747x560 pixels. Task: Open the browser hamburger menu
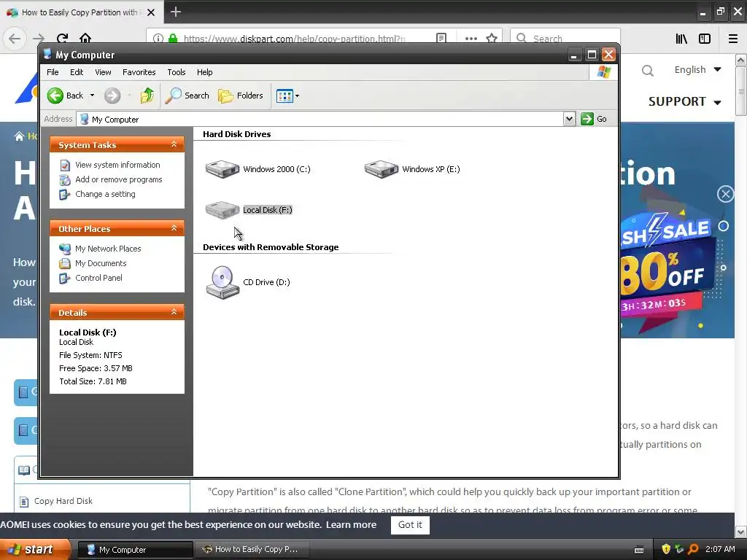[733, 39]
